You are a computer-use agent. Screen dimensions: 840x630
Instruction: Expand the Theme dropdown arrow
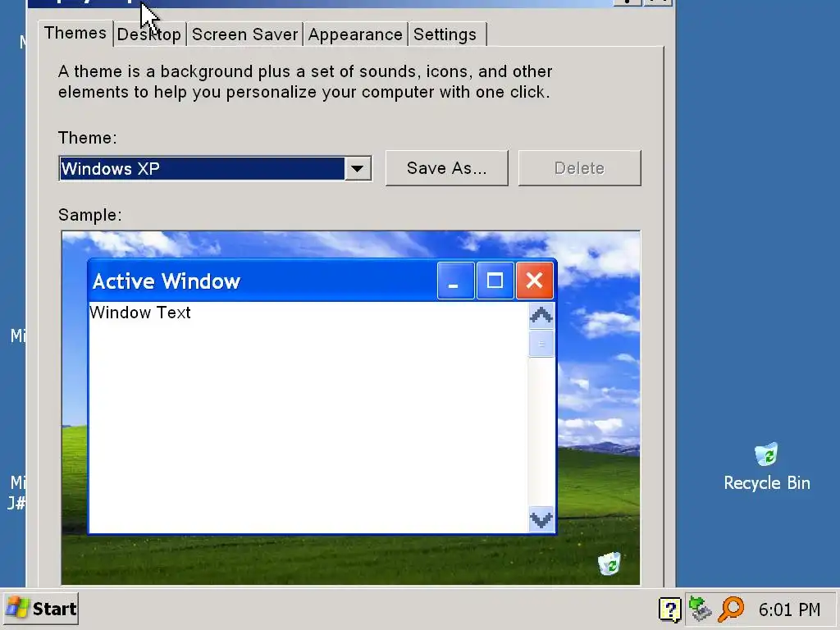[358, 169]
